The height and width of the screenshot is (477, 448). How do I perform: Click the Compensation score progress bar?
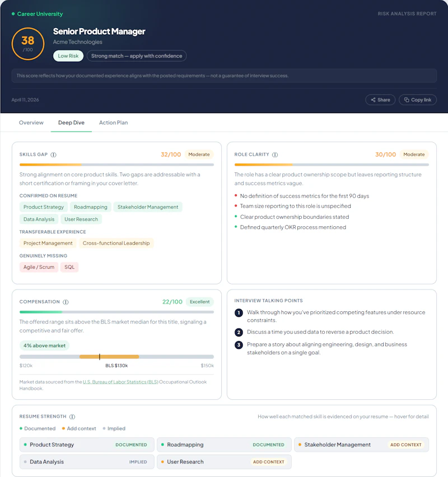point(116,312)
